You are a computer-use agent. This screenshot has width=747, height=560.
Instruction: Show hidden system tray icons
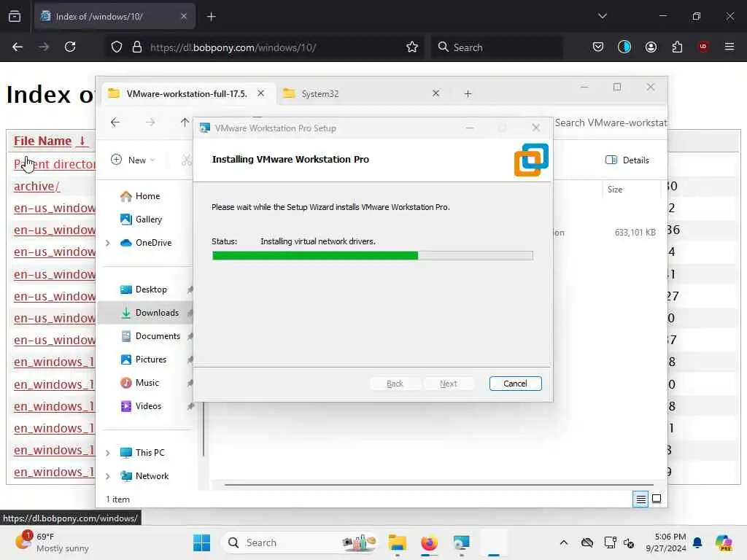point(564,542)
